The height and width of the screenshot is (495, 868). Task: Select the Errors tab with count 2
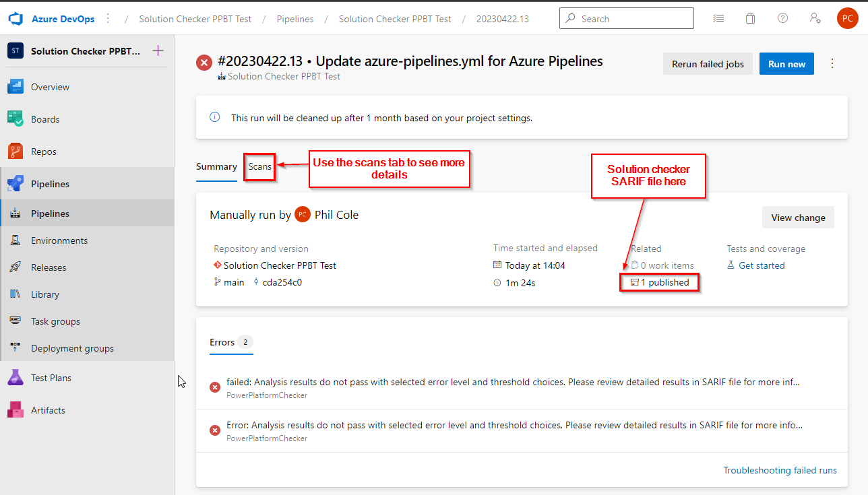[231, 342]
